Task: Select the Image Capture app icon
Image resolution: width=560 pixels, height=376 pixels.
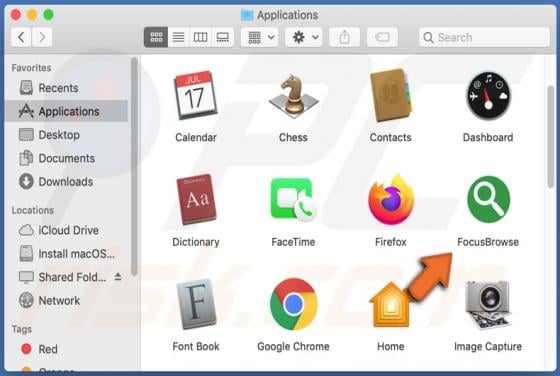Action: point(488,305)
